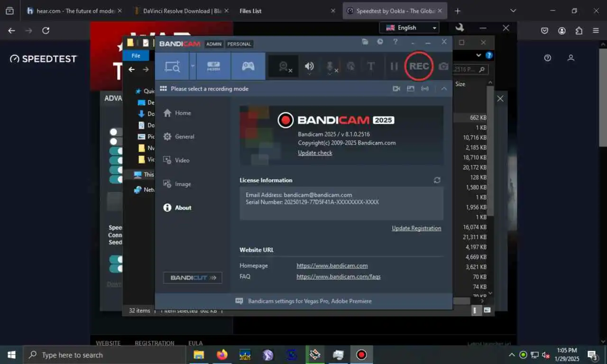Open Image settings in Bandicam sidebar
Image resolution: width=607 pixels, height=364 pixels.
click(177, 184)
